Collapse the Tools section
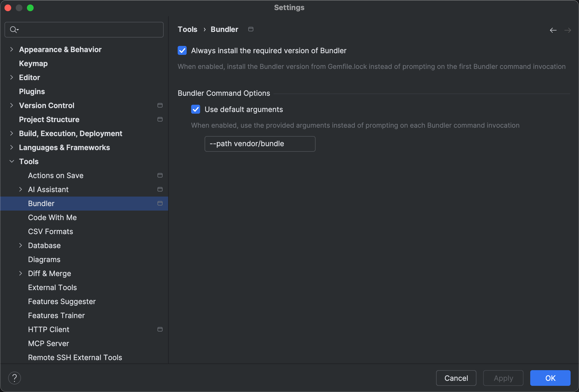The height and width of the screenshot is (392, 579). (x=11, y=161)
